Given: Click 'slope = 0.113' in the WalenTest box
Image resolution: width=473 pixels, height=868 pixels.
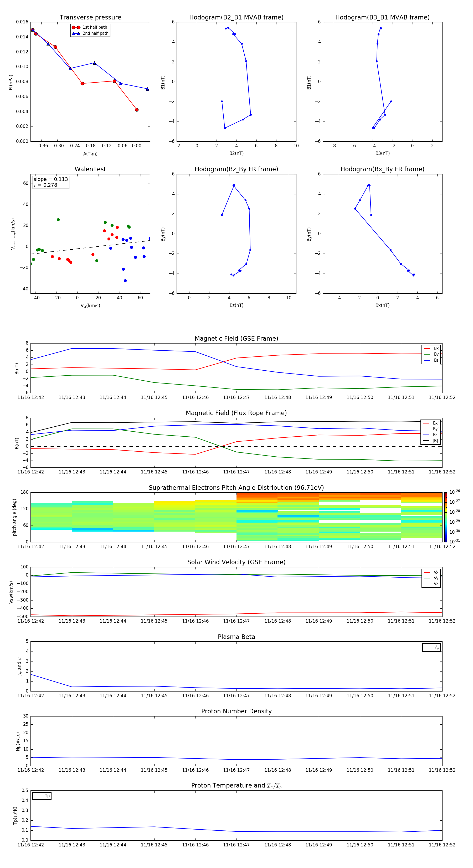Looking at the screenshot, I should click(x=51, y=179).
